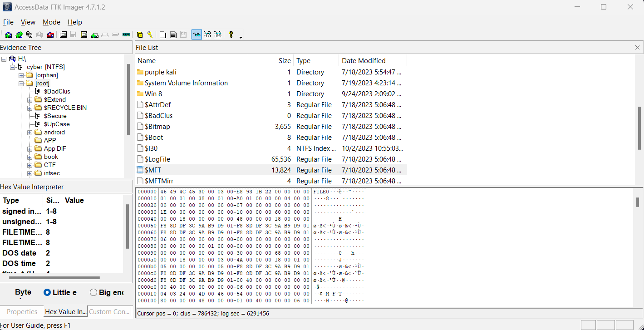
Task: Switch viewer to TEXT mode icon
Action: [x=207, y=34]
